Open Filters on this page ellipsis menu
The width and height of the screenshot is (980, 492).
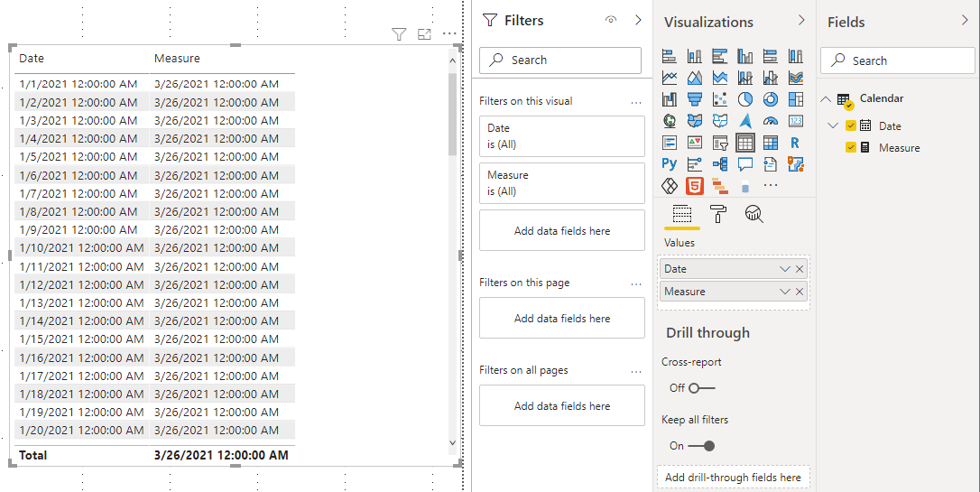(x=636, y=283)
